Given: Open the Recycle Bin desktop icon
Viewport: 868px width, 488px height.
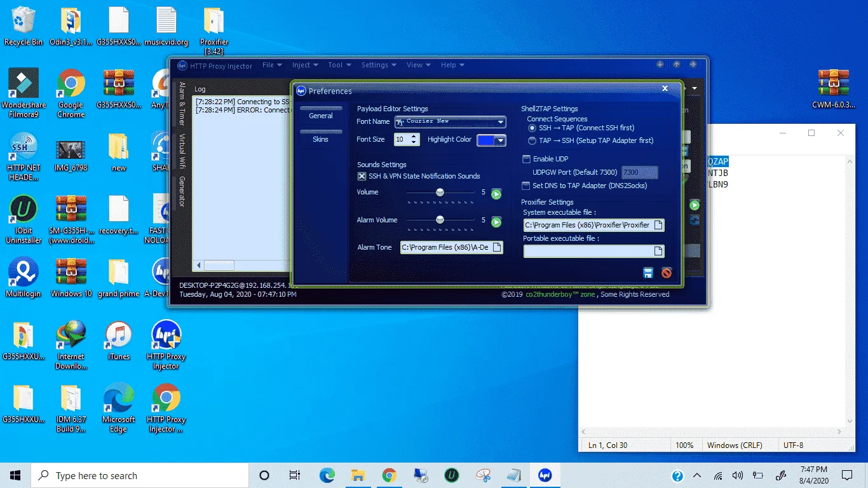Looking at the screenshot, I should point(24,27).
